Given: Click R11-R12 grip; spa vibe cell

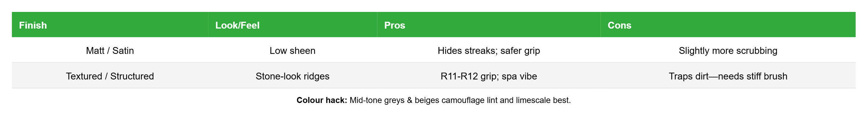Looking at the screenshot, I should point(489,76).
